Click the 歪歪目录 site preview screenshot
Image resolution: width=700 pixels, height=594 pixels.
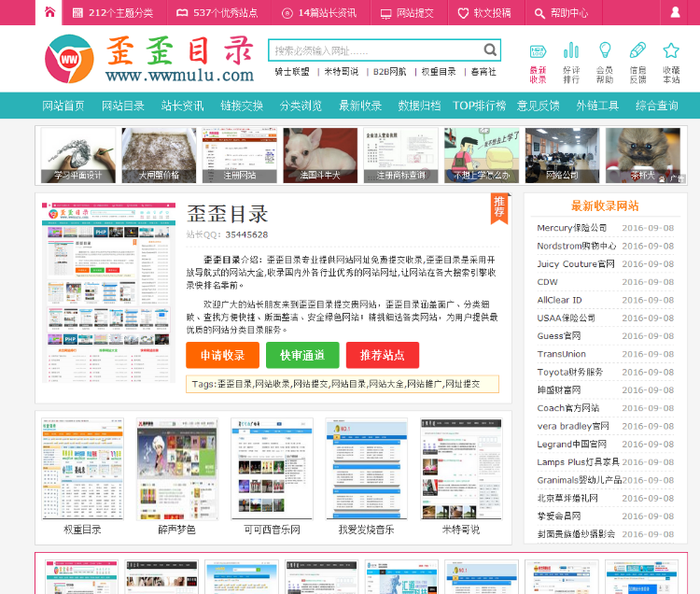(108, 292)
